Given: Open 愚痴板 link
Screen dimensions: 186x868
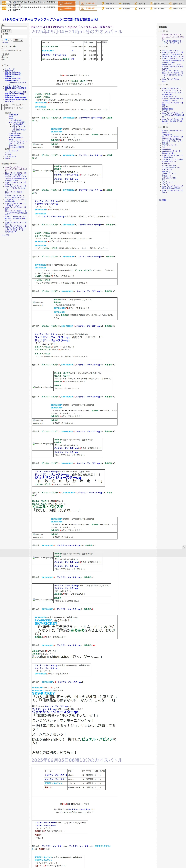Looking at the screenshot, I should pyautogui.click(x=11, y=139).
